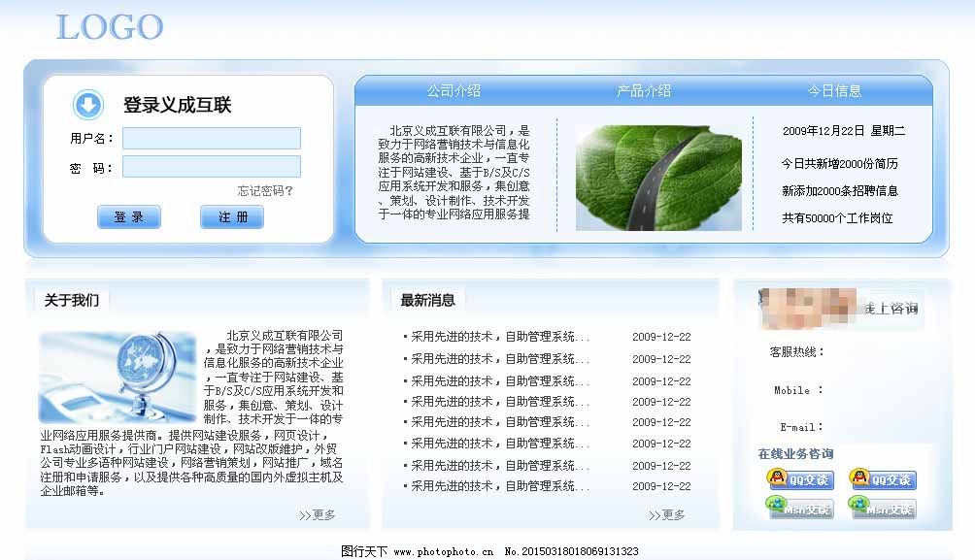Click the 用户名 input field
Viewport: 975px width, 560px height.
click(x=212, y=138)
